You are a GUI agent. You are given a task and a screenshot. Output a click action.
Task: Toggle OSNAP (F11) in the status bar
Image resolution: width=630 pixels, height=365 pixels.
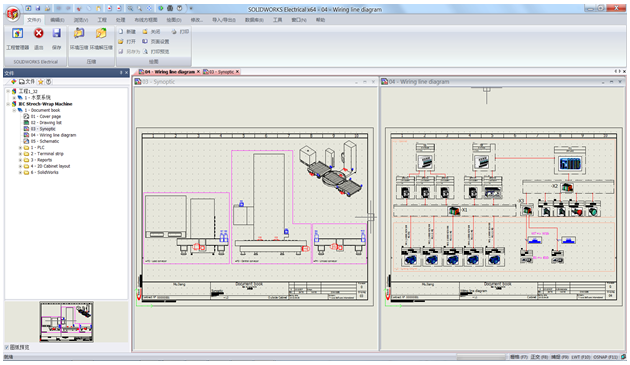click(x=605, y=357)
